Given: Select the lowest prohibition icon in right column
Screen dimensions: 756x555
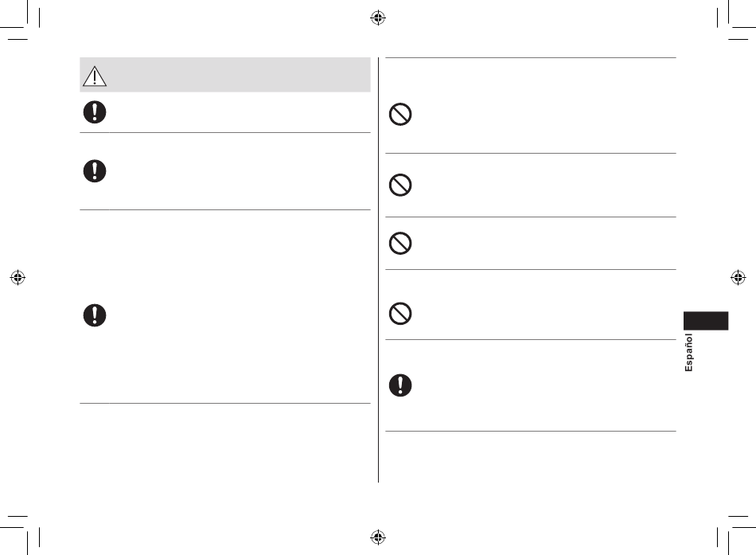Looking at the screenshot, I should point(400,313).
